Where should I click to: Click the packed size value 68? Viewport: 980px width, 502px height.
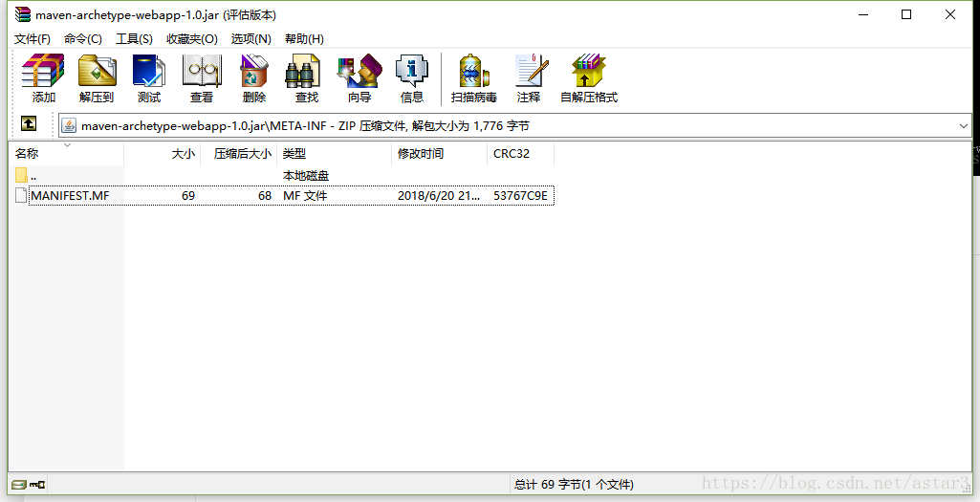pyautogui.click(x=265, y=196)
